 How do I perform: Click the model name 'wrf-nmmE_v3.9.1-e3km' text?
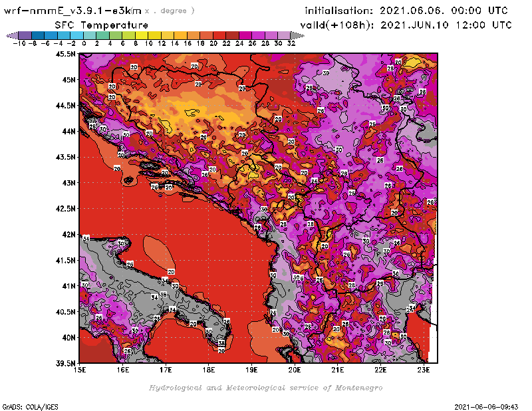point(72,11)
